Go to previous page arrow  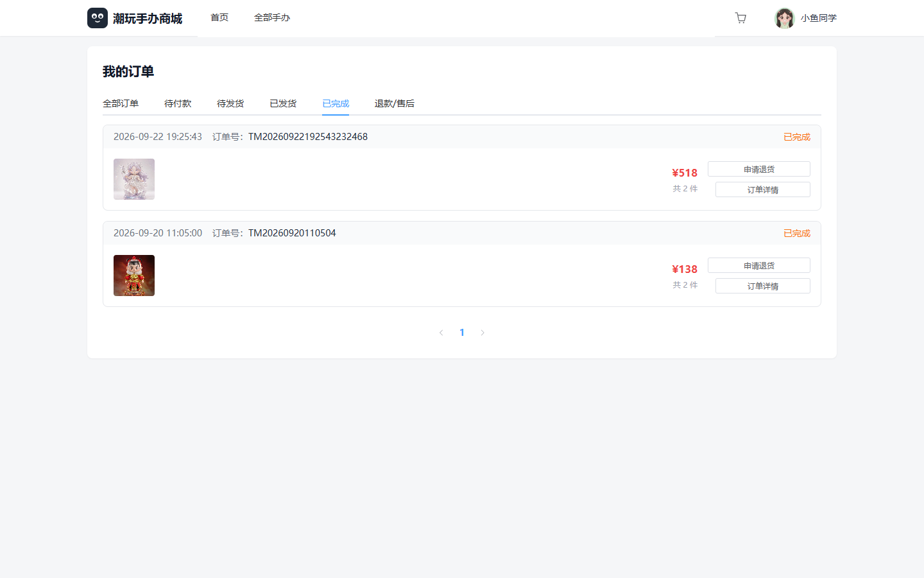[441, 333]
